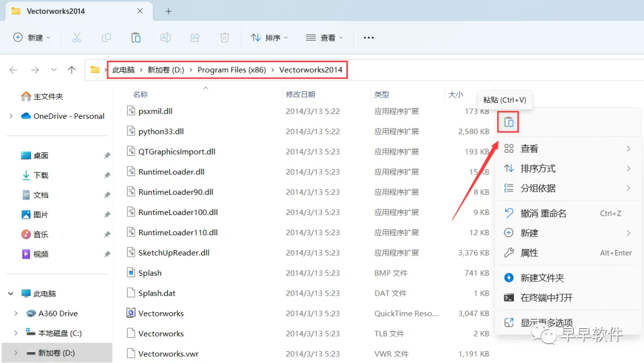Sort by Size (大小) column header

[x=456, y=94]
